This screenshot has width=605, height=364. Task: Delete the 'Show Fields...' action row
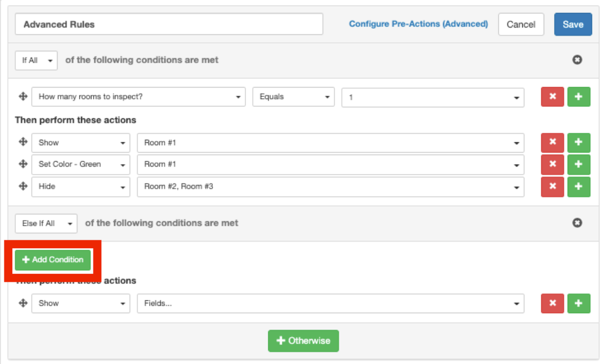(552, 303)
